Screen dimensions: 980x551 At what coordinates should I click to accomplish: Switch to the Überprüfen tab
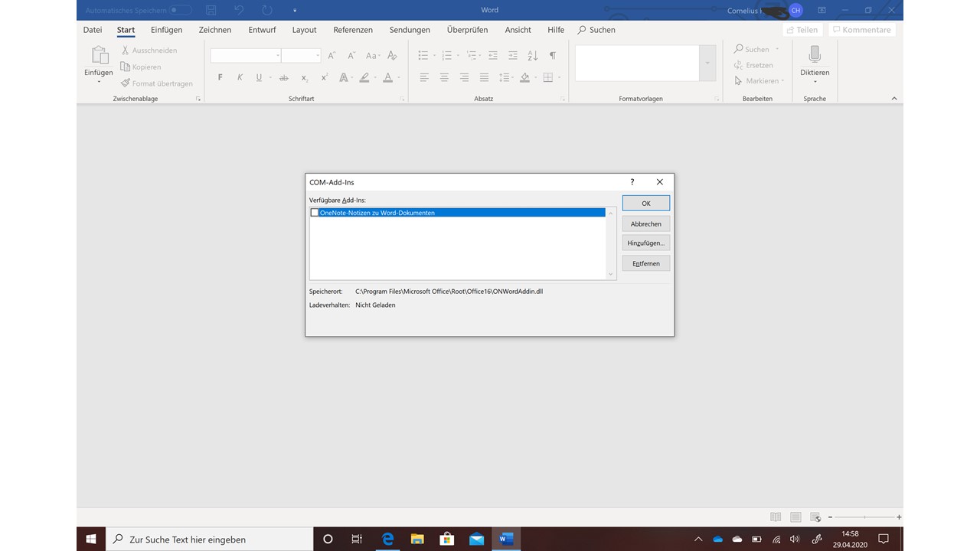tap(467, 30)
